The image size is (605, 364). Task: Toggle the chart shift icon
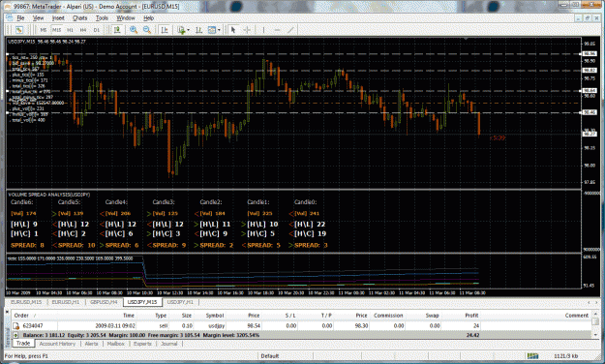coord(165,30)
